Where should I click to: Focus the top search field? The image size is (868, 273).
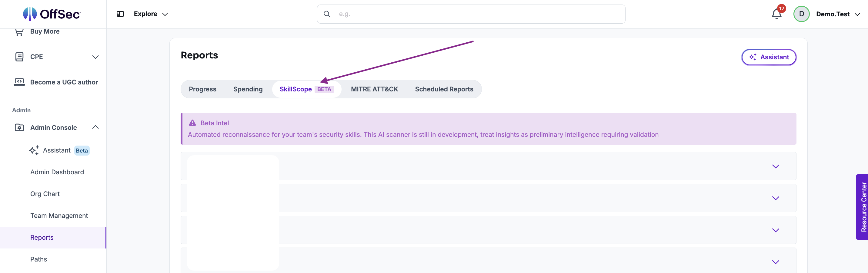coord(471,14)
